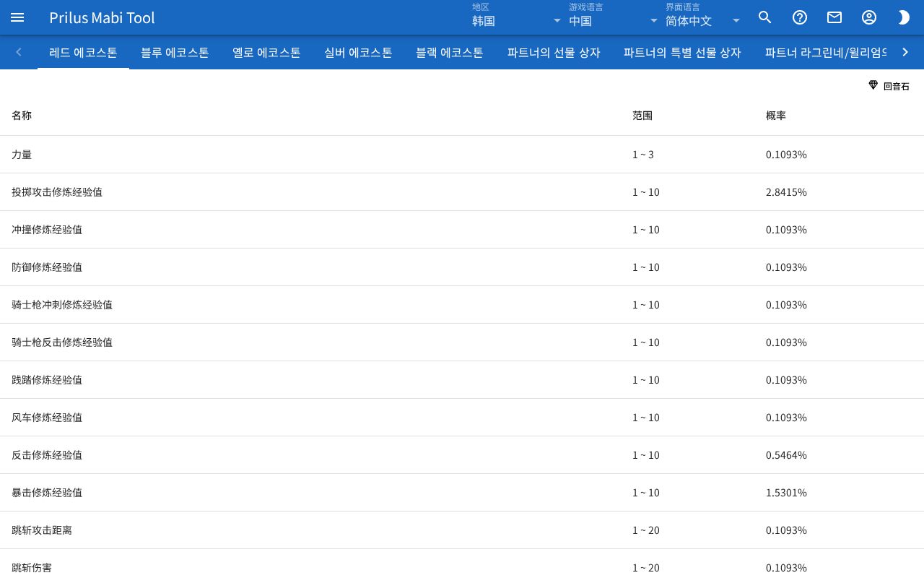924x578 pixels.
Task: Select the 践踏修炼经验值 row
Action: point(462,380)
